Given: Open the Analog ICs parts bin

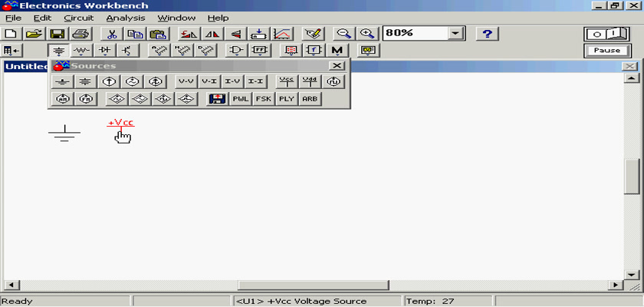Looking at the screenshot, I should [x=159, y=51].
